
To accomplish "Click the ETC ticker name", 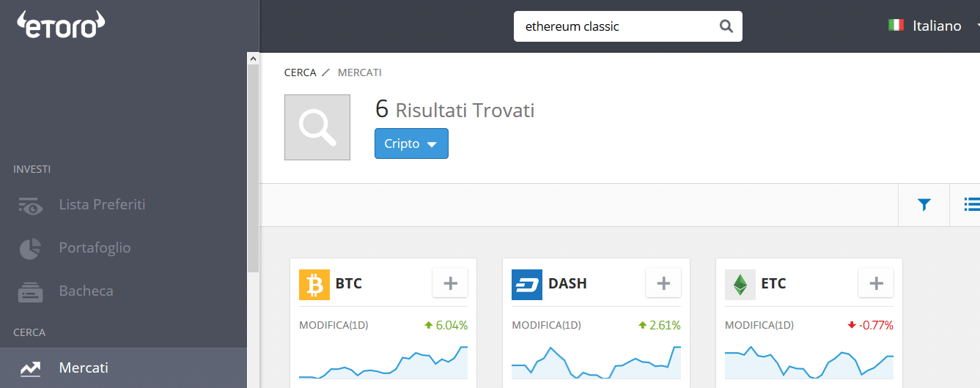I will click(773, 283).
